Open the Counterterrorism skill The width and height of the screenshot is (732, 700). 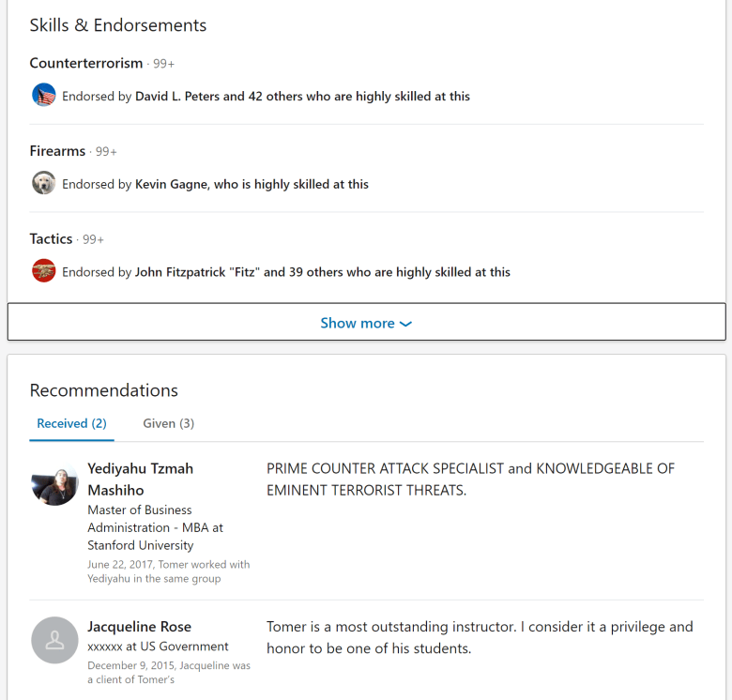point(86,63)
